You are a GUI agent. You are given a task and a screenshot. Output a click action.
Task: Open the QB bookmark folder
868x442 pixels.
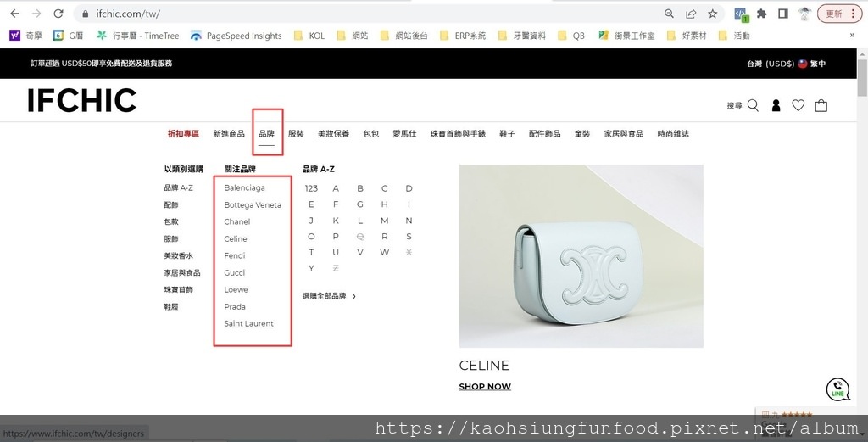571,36
